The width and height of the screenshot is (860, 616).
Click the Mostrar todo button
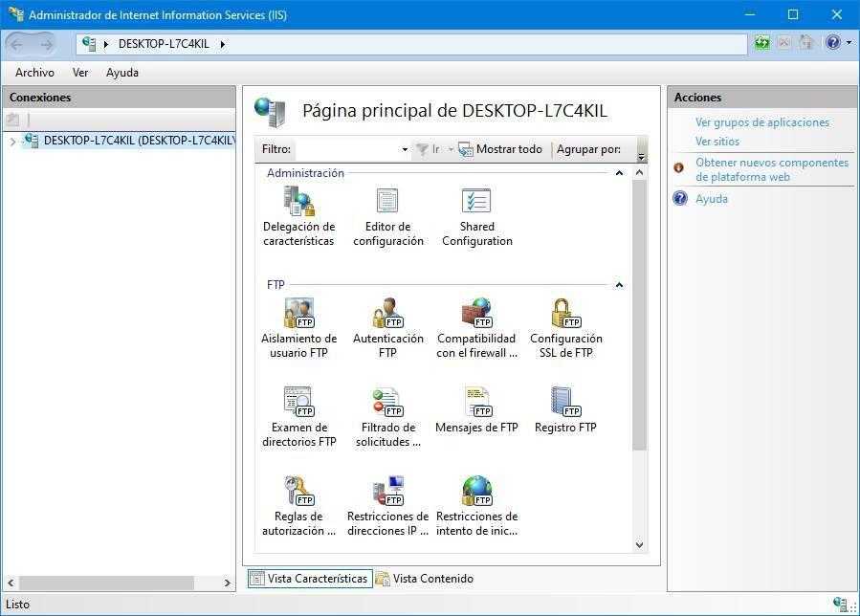pos(500,149)
